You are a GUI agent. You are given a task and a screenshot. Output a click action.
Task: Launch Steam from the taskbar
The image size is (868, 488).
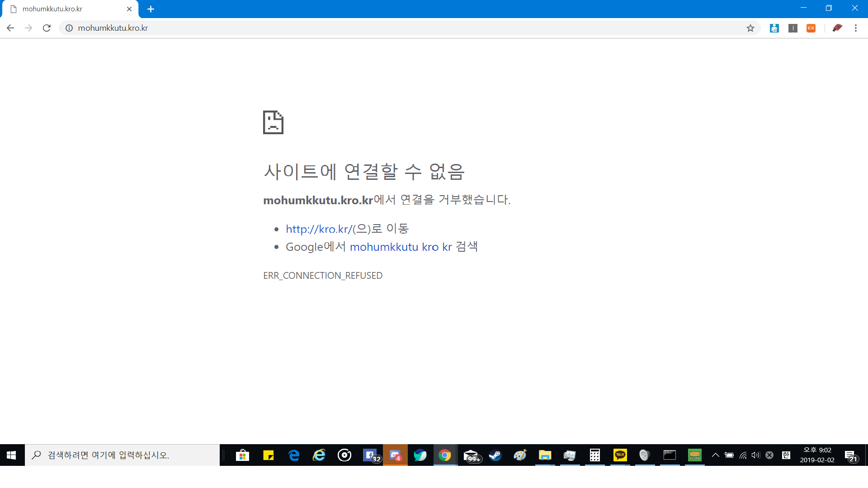pyautogui.click(x=496, y=455)
